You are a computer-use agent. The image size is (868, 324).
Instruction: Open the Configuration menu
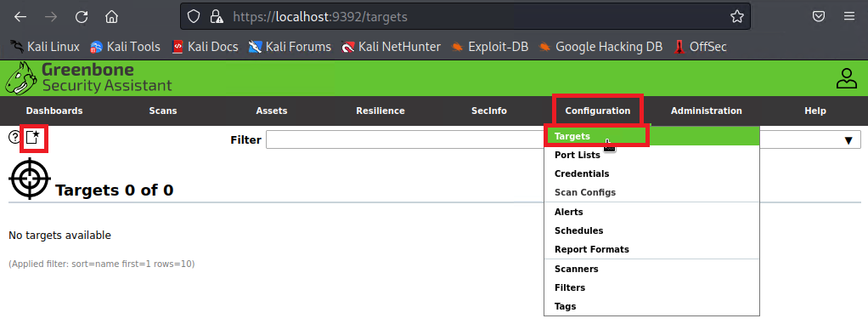[597, 111]
